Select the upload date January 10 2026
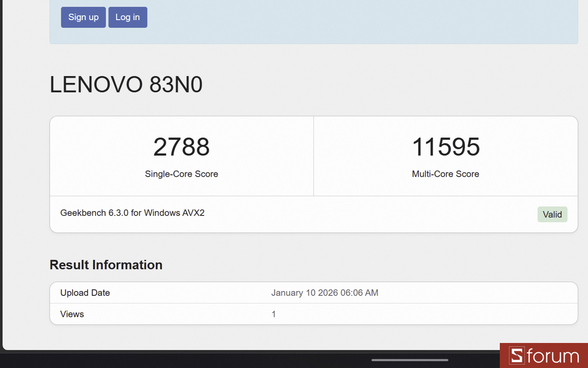Screen dimensions: 588x368 [x=325, y=292]
